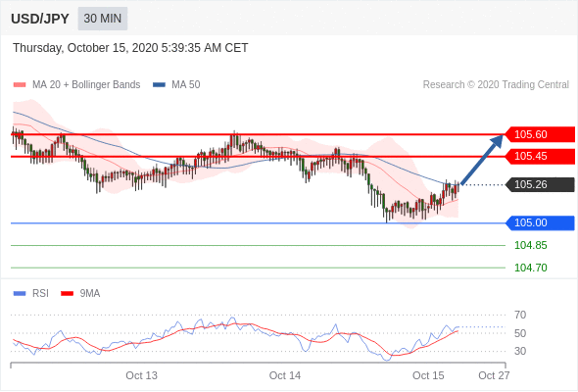Viewport: 578px width, 392px height.
Task: Click the RSI 50 axis label
Action: [520, 333]
